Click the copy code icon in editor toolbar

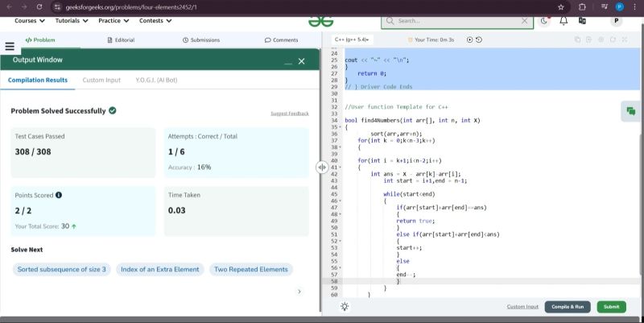pyautogui.click(x=577, y=39)
